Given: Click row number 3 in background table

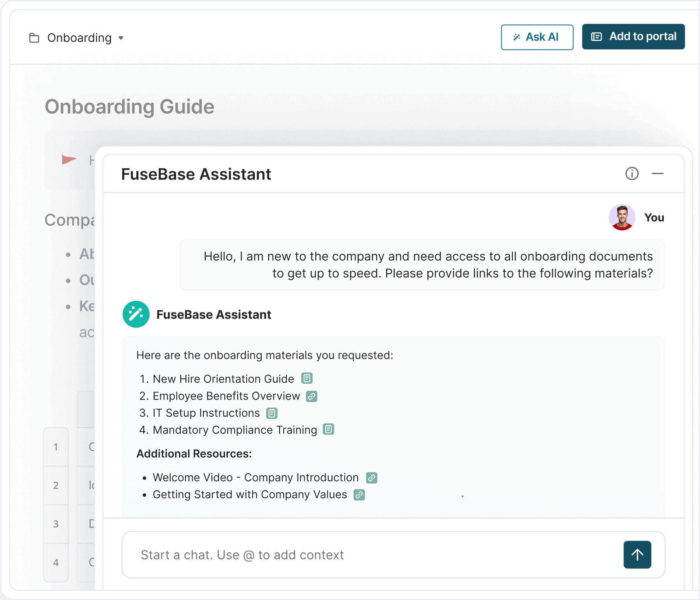Looking at the screenshot, I should point(56,524).
